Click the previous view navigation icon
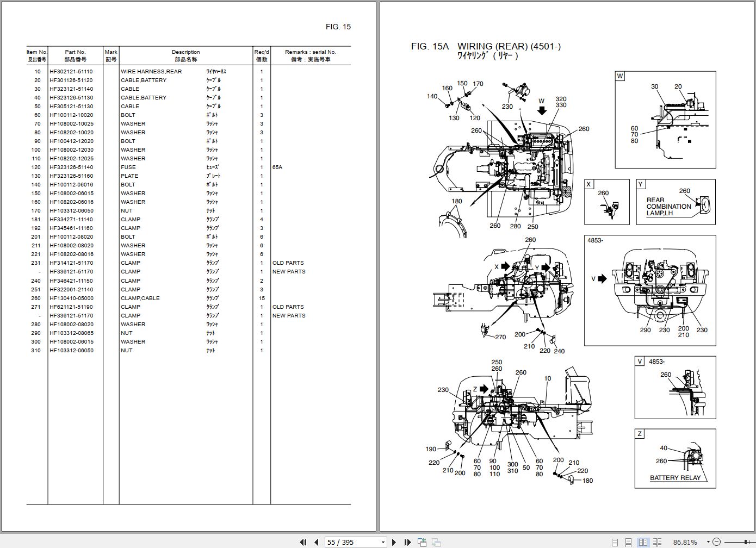 pos(422,542)
